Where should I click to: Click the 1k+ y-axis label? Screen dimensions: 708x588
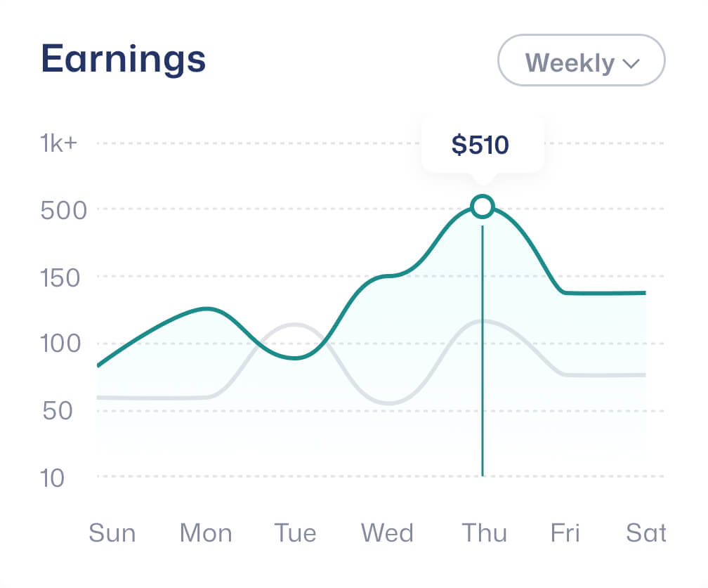coord(60,143)
